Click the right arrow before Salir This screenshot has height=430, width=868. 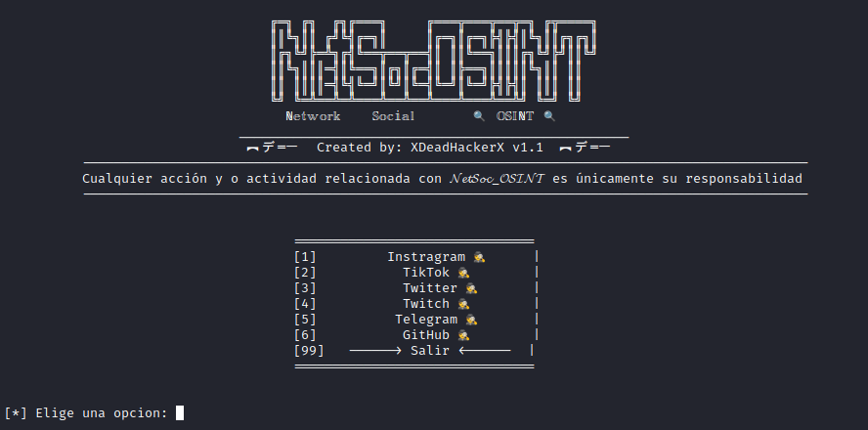click(x=375, y=350)
